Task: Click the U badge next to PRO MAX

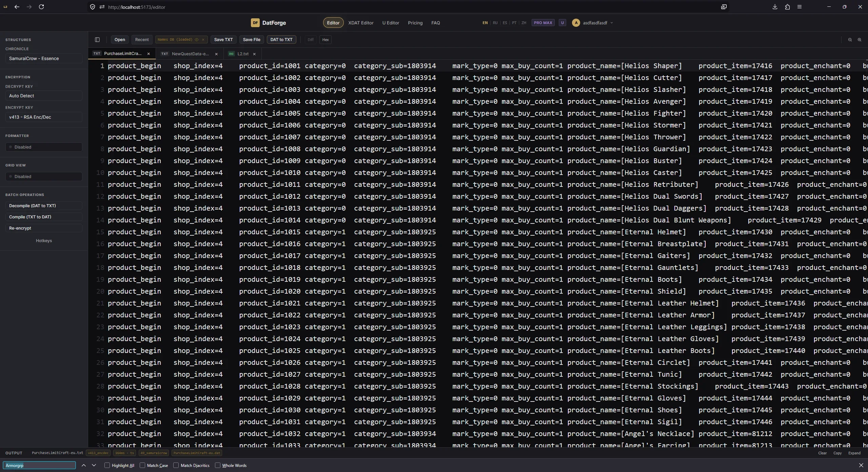Action: point(563,23)
